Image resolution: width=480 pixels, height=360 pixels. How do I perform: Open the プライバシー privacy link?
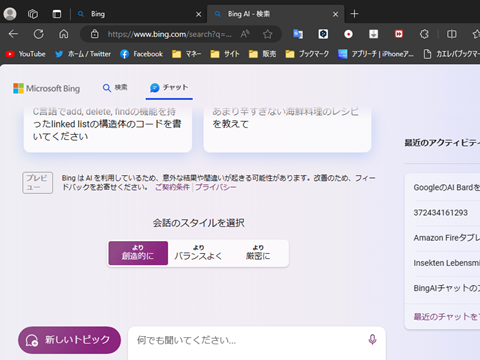pyautogui.click(x=216, y=187)
